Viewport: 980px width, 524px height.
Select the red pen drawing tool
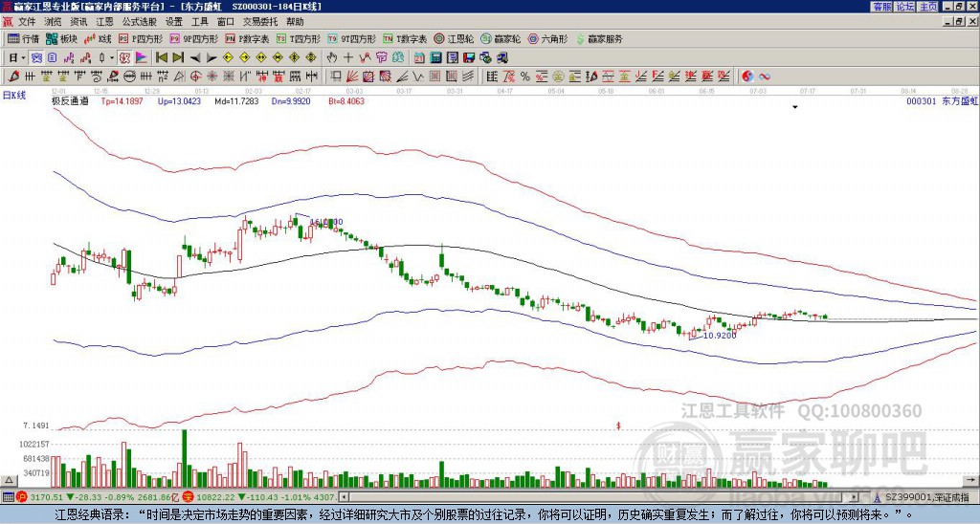(13, 76)
